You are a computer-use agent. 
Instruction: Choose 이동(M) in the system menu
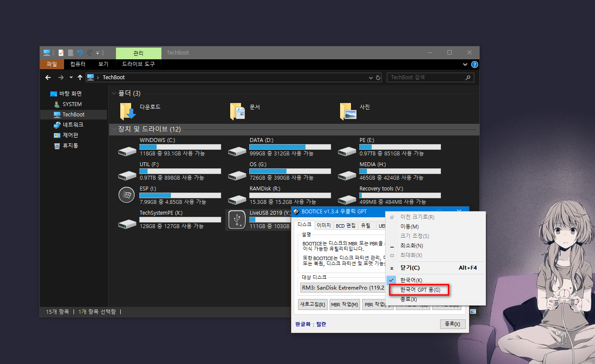(436, 226)
